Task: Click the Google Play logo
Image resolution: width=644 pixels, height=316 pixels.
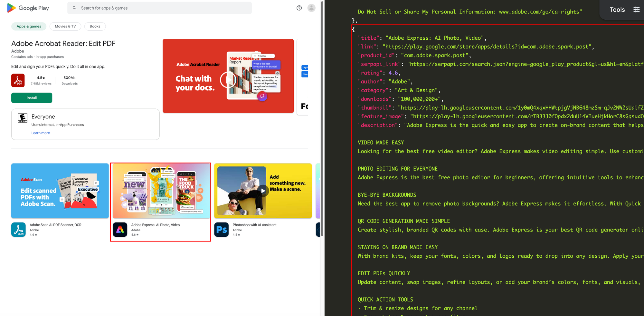Action: point(28,8)
